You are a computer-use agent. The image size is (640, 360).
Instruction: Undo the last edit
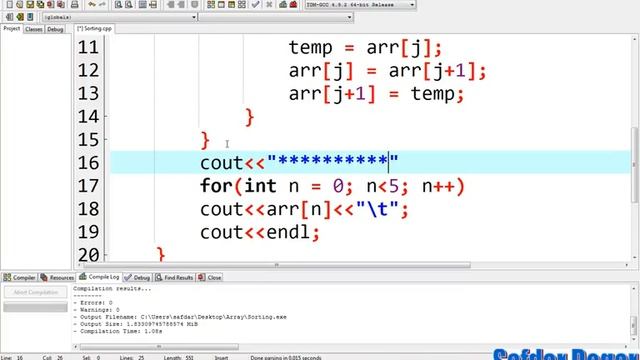pyautogui.click(x=92, y=4)
